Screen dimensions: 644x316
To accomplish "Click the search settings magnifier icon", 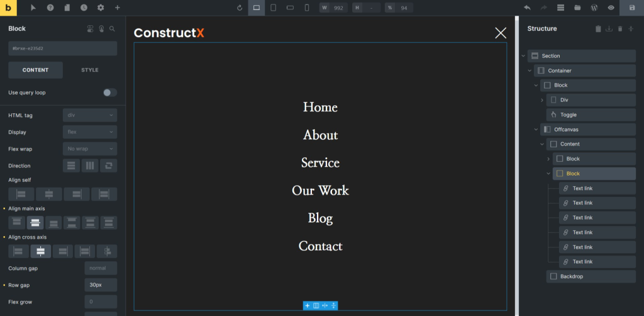I will point(112,29).
